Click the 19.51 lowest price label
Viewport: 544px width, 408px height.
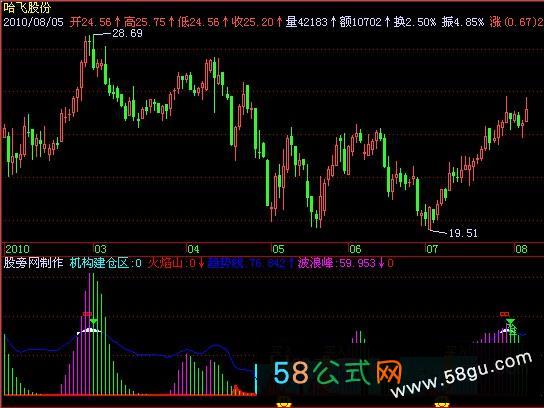pyautogui.click(x=463, y=233)
